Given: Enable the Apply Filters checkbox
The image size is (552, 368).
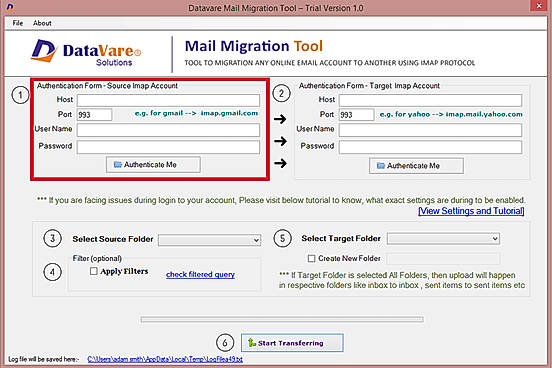Looking at the screenshot, I should (x=94, y=271).
